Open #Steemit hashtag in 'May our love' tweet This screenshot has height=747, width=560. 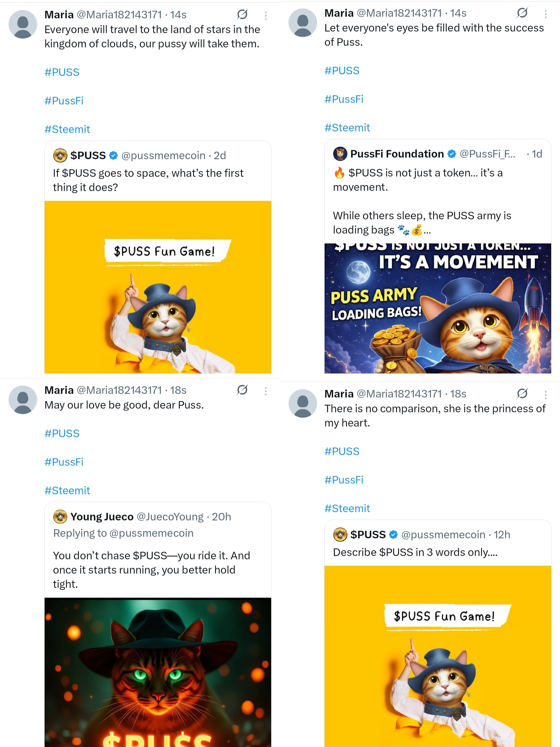(67, 490)
